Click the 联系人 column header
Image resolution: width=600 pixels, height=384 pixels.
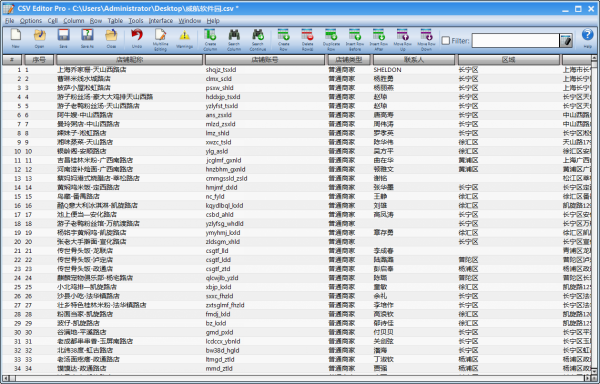point(414,60)
